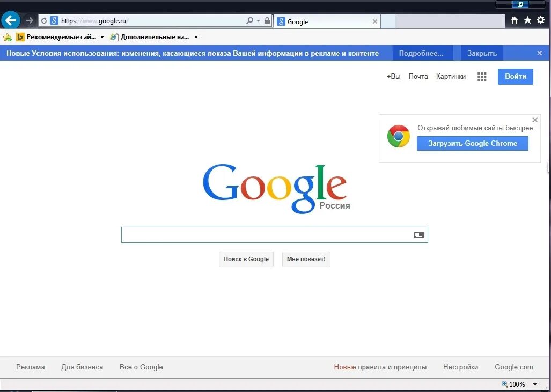Image resolution: width=551 pixels, height=392 pixels.
Task: Restore the window with title bar button
Action: tap(521, 4)
